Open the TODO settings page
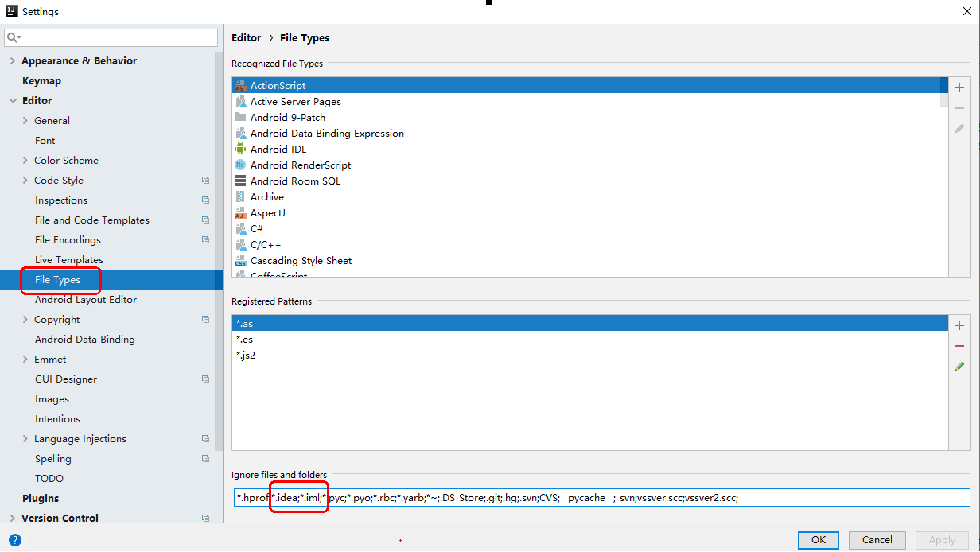This screenshot has width=980, height=552. [49, 479]
